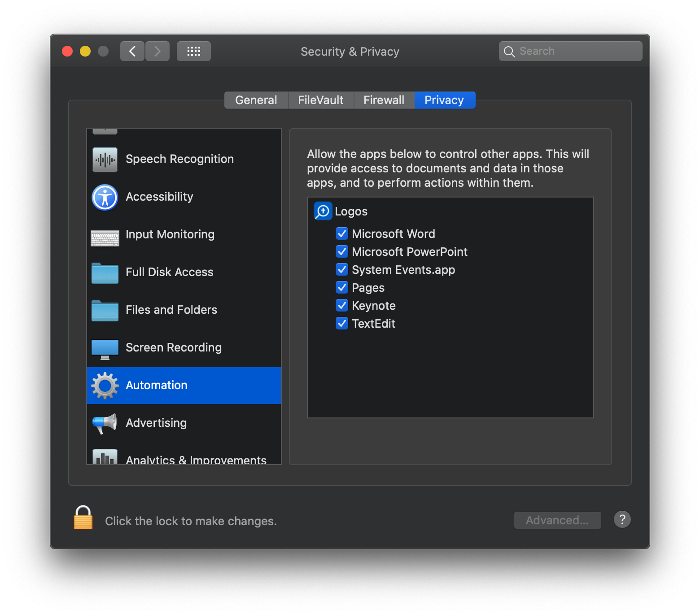Image resolution: width=700 pixels, height=615 pixels.
Task: Click the Microsoft PowerPoint label
Action: click(x=410, y=252)
